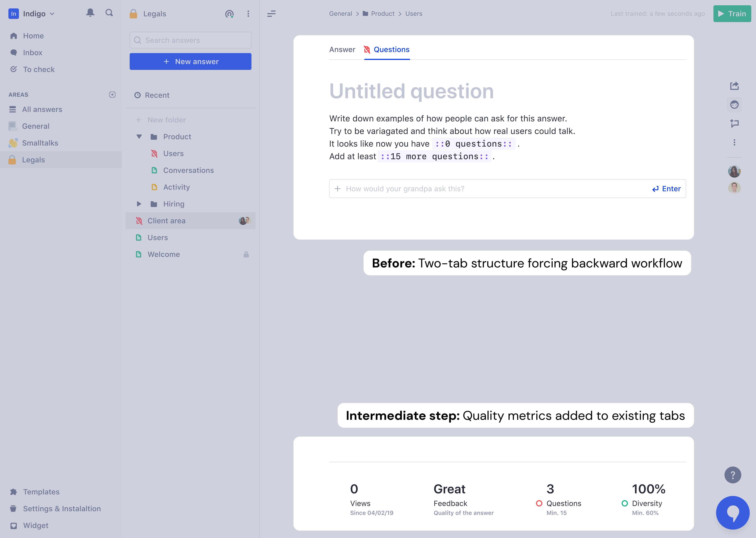The width and height of the screenshot is (756, 538).
Task: Click the add comment icon on right rail
Action: pos(734,124)
